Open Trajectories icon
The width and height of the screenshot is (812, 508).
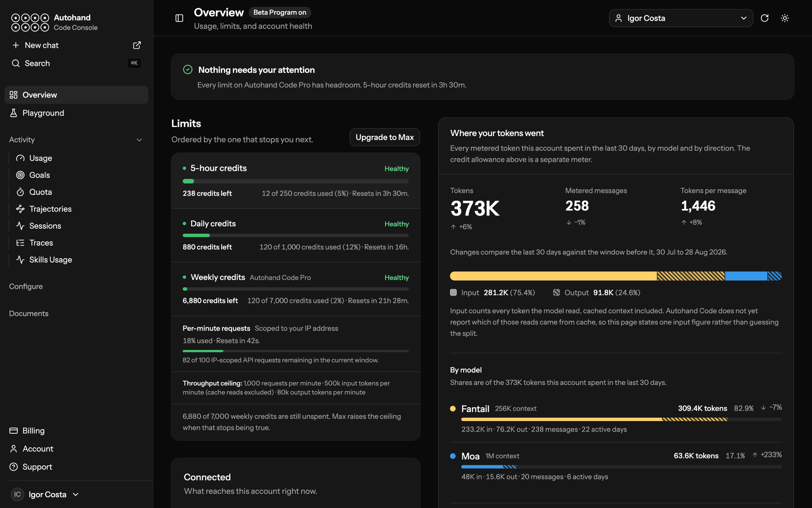[x=20, y=209]
